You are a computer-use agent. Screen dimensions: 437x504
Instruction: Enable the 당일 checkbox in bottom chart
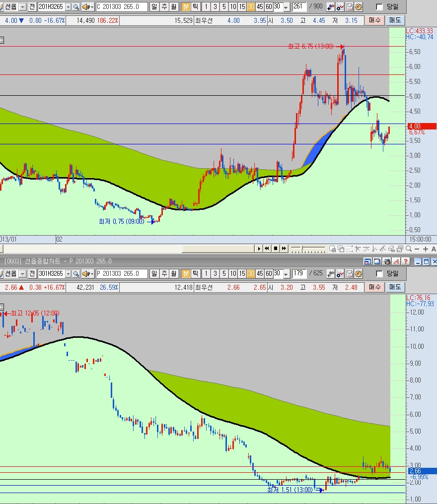(x=380, y=274)
